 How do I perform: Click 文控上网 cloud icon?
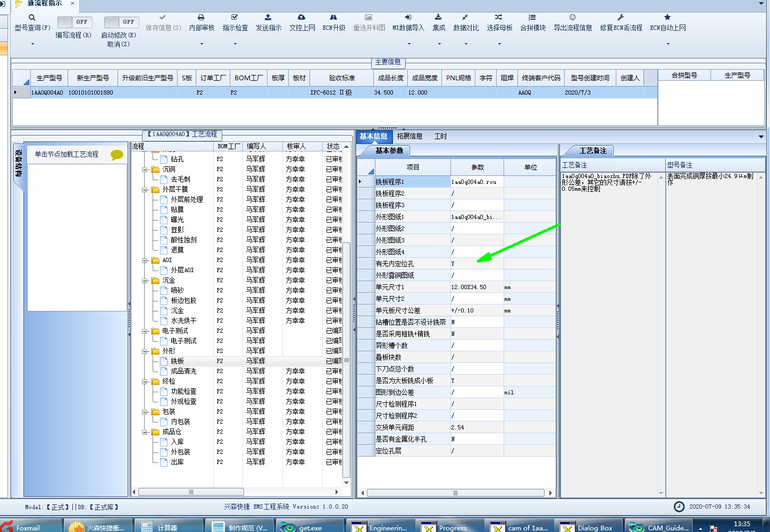point(302,18)
